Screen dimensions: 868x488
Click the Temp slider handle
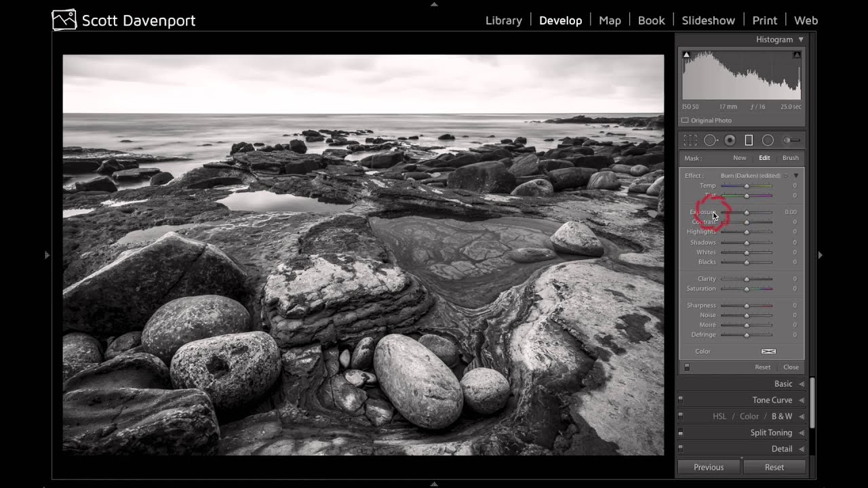tap(747, 186)
